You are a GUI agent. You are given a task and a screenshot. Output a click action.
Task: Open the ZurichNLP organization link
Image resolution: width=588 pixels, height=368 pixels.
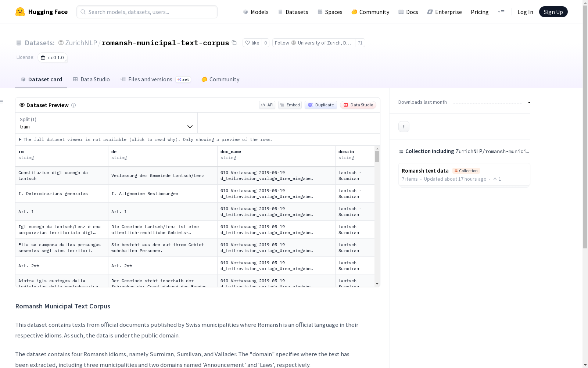pos(81,43)
